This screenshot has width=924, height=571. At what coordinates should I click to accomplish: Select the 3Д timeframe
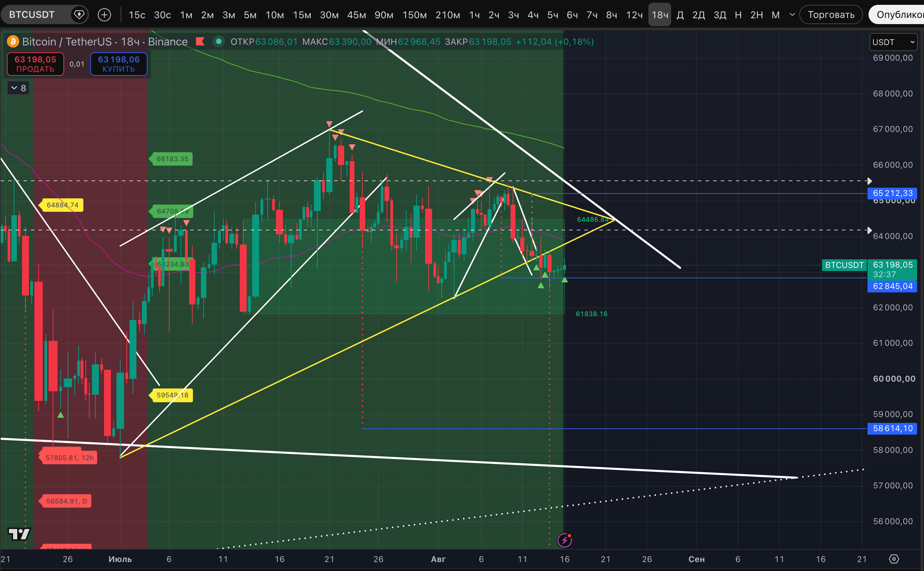click(720, 15)
